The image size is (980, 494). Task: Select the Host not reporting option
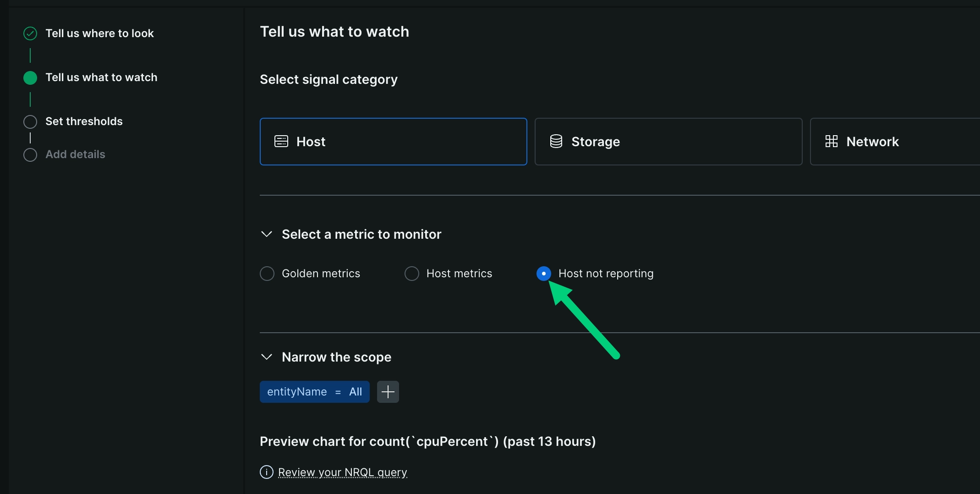[544, 274]
